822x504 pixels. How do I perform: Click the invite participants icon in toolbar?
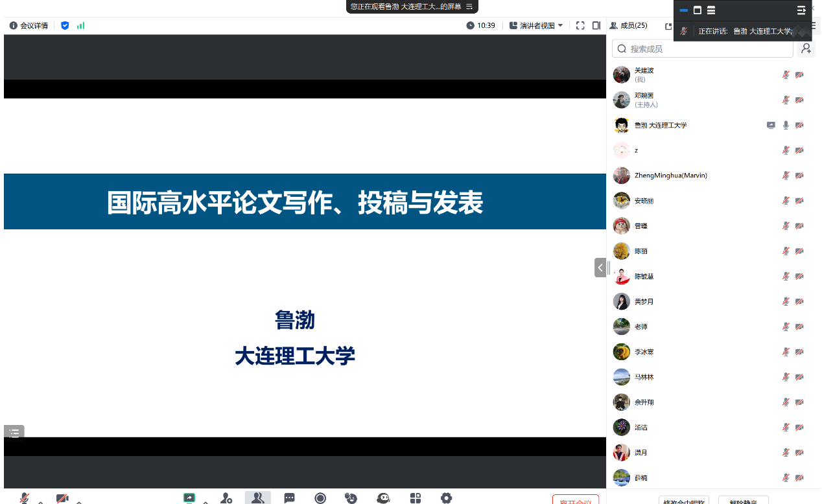click(226, 498)
